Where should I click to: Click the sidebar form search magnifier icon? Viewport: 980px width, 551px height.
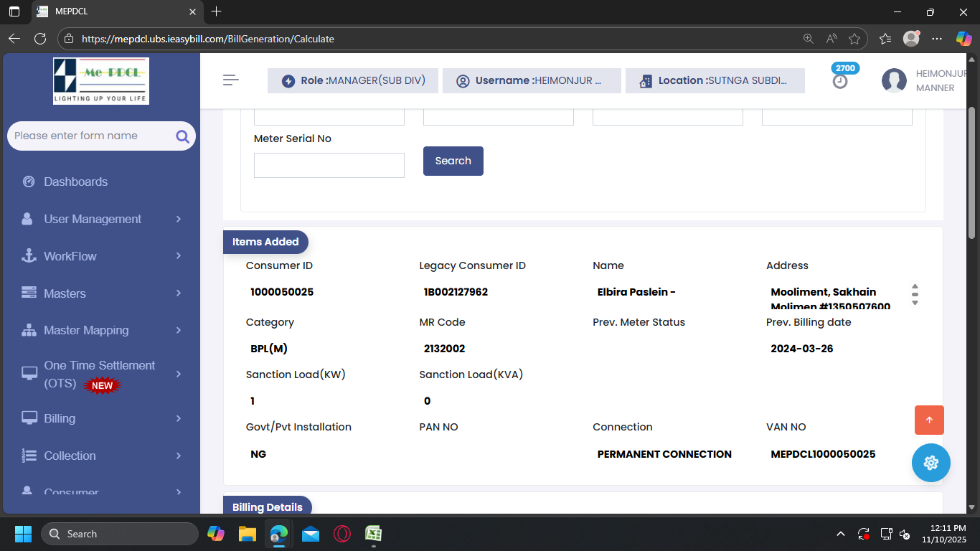pos(182,136)
